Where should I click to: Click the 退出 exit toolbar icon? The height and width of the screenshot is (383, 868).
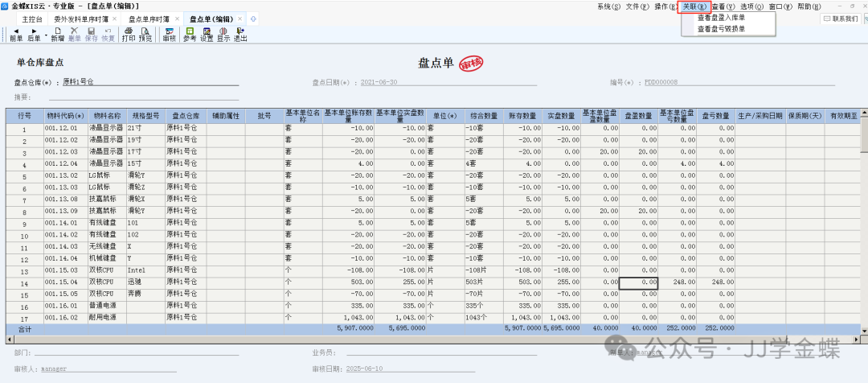[240, 34]
